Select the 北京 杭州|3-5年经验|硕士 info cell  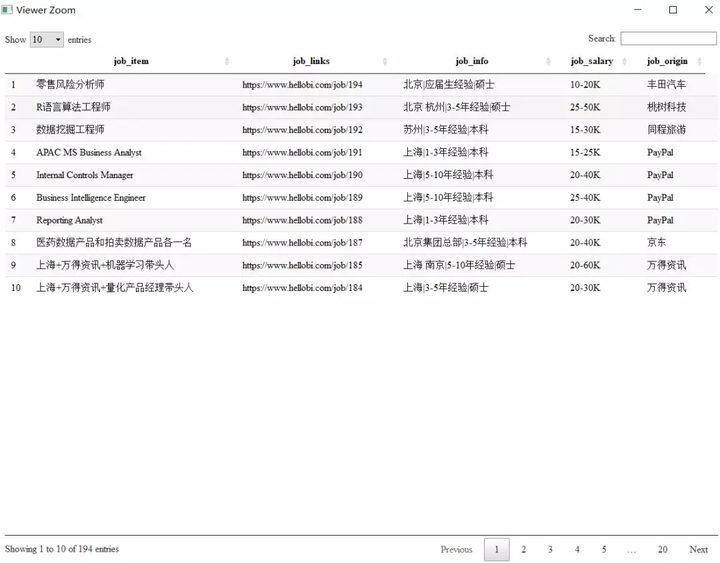pos(456,107)
